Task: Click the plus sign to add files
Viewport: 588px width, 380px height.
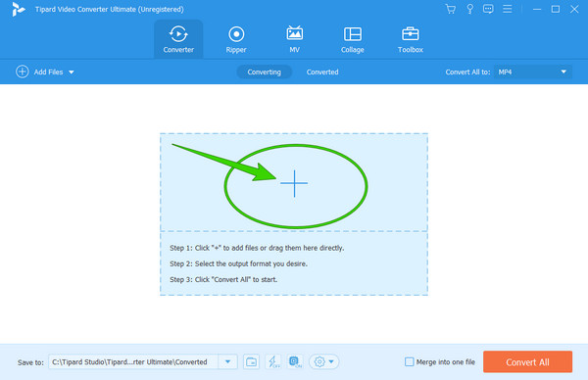Action: [x=294, y=183]
